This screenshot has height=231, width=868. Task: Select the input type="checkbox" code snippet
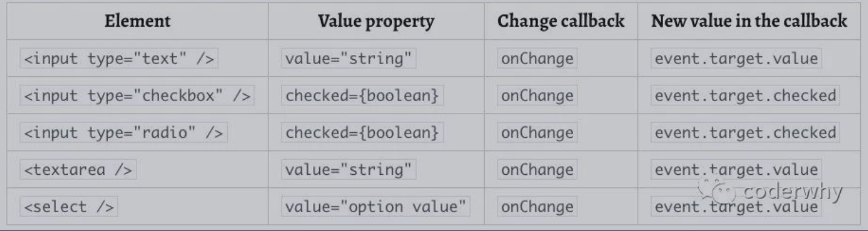tap(137, 96)
